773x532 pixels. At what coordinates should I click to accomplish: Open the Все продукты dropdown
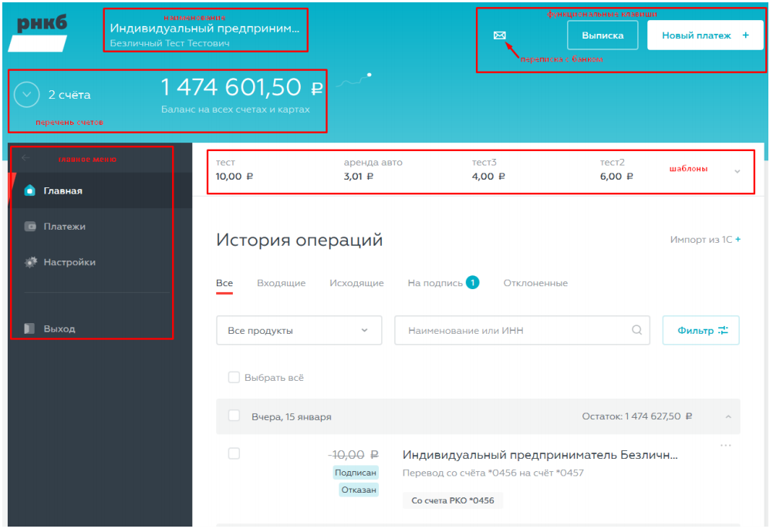coord(299,330)
